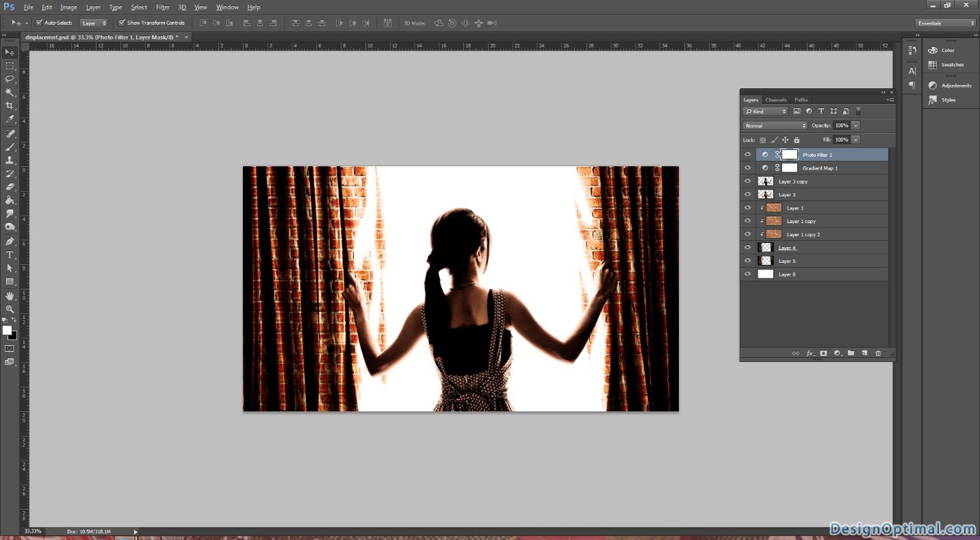Hide the Gradient Map 1 layer
This screenshot has height=540, width=980.
(x=747, y=168)
